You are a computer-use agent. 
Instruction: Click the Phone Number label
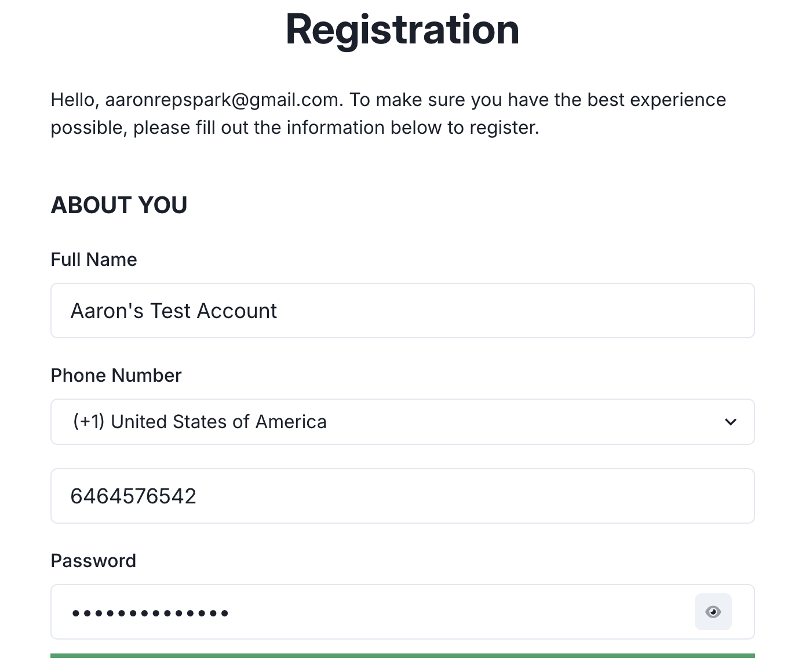point(116,375)
